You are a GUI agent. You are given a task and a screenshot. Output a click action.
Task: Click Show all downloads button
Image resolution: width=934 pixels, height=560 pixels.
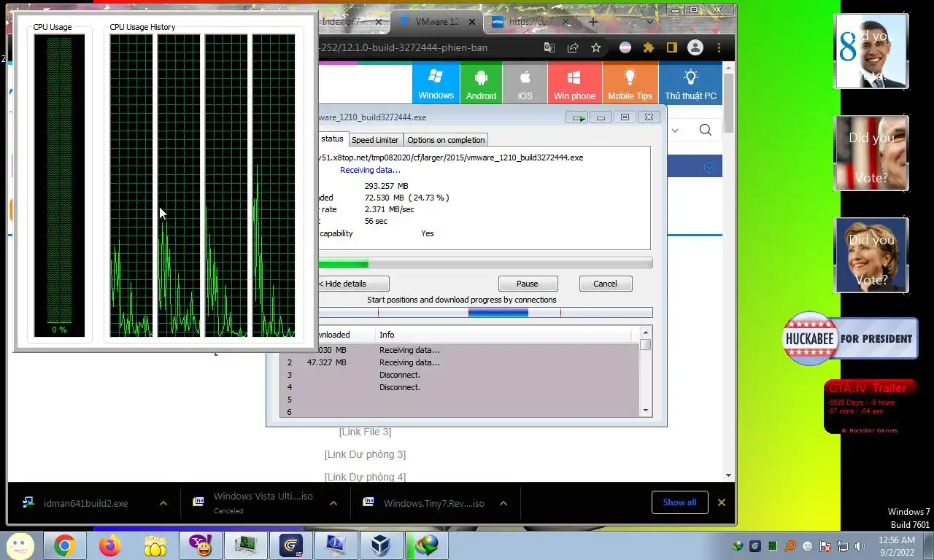point(679,502)
